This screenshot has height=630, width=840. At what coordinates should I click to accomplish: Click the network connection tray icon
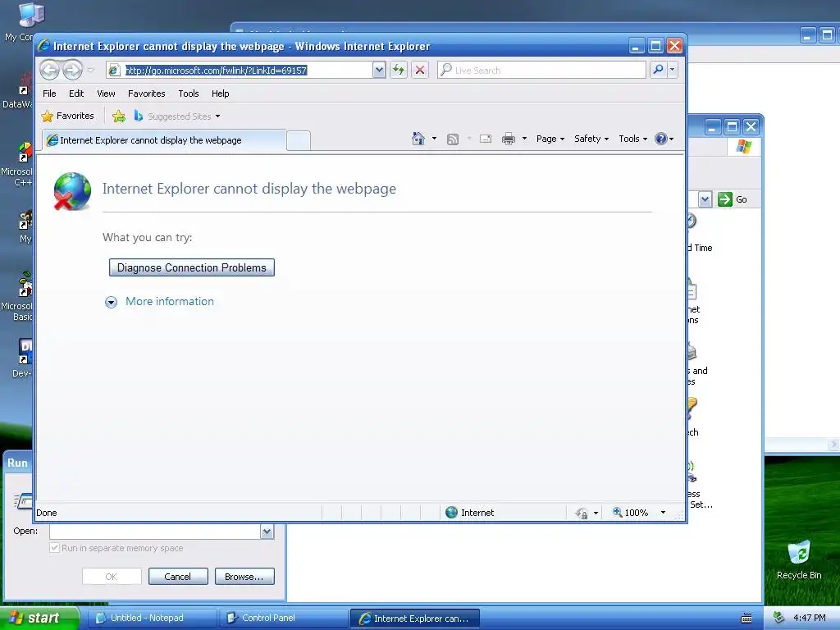pyautogui.click(x=778, y=618)
